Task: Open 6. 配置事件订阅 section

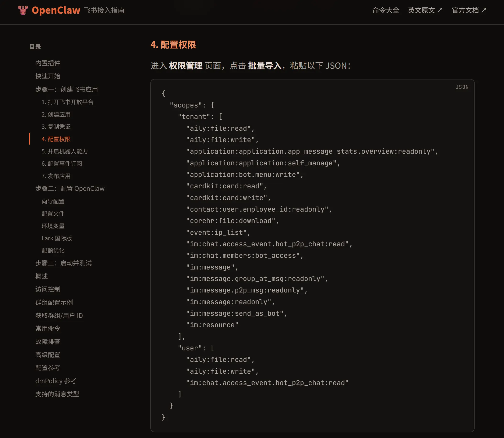Action: (61, 163)
